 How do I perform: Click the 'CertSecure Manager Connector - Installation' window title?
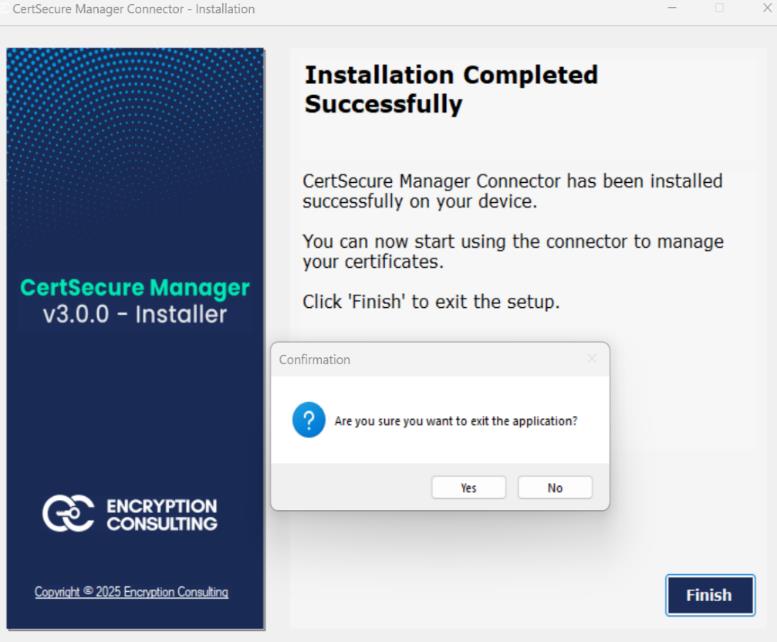133,9
